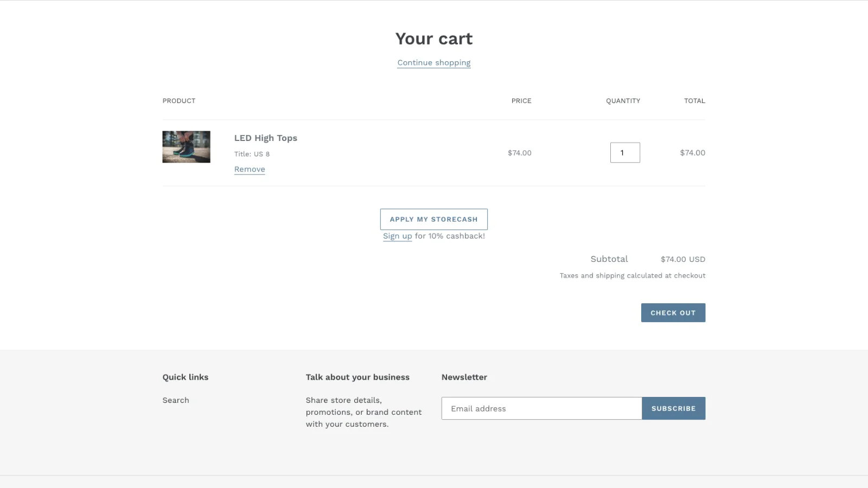Open the Search quick link in footer
This screenshot has width=868, height=488.
point(176,400)
